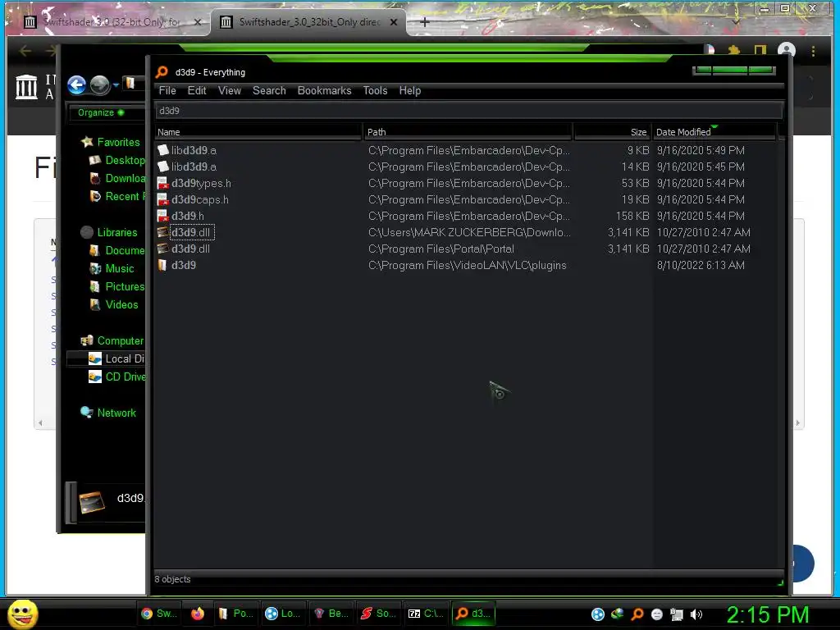Open the Everything magnifier icon in the title bar
840x630 pixels.
162,72
